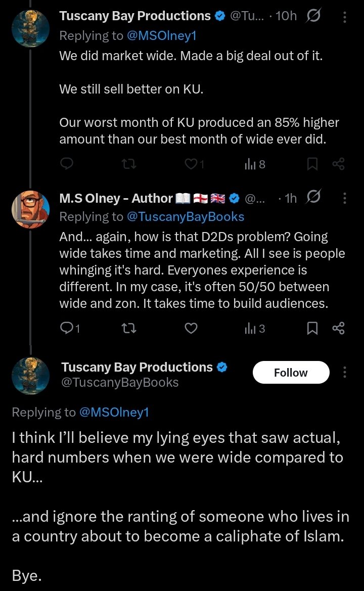Share M.S Olney's tweet
The width and height of the screenshot is (364, 591).
[338, 329]
